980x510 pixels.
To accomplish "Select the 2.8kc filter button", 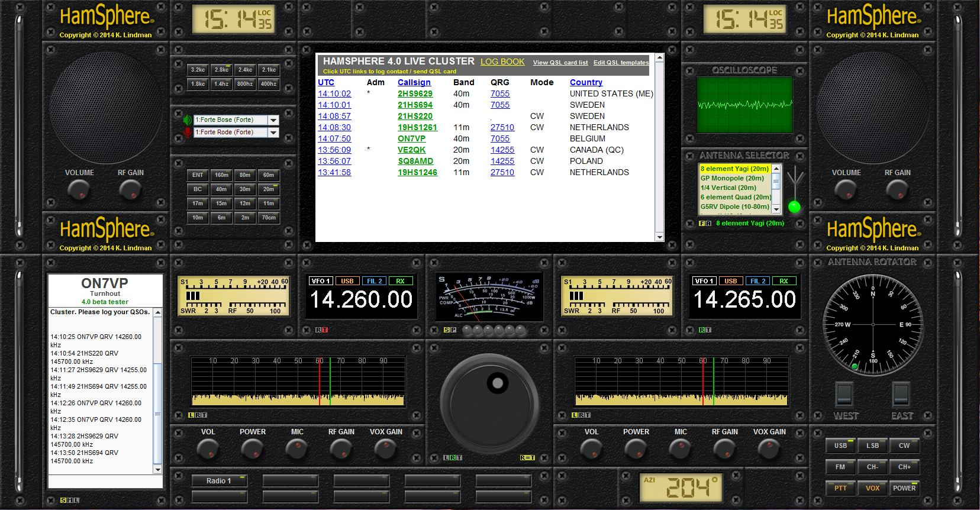I will [221, 70].
